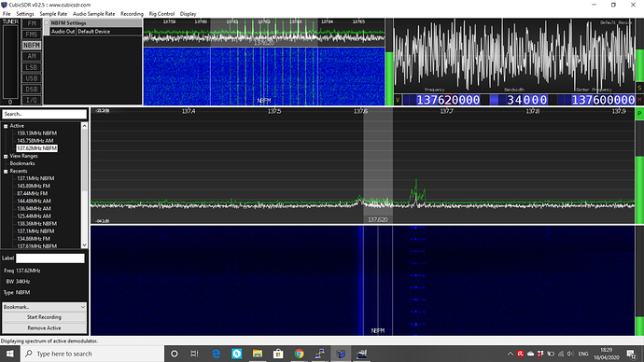The height and width of the screenshot is (362, 644).
Task: Open the Audio Out Default Device dropdown
Action: click(109, 31)
